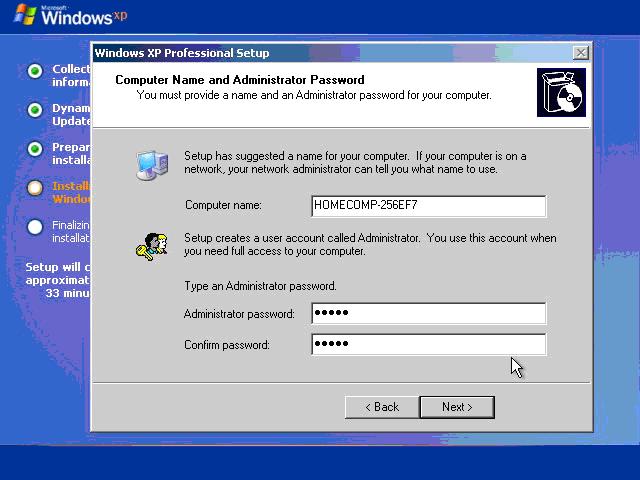This screenshot has height=480, width=640.
Task: Click the Installing Windows step indicator
Action: coord(35,188)
